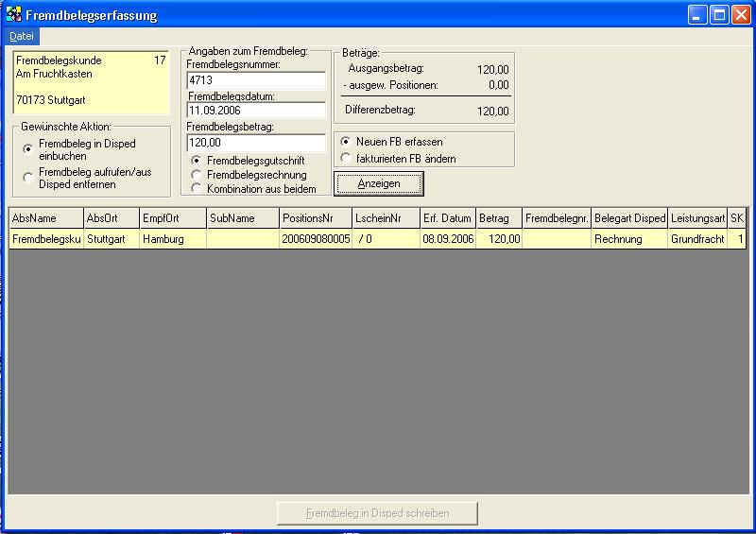Click the Fremdbelegsdatum input field
756x534 pixels.
pyautogui.click(x=255, y=111)
